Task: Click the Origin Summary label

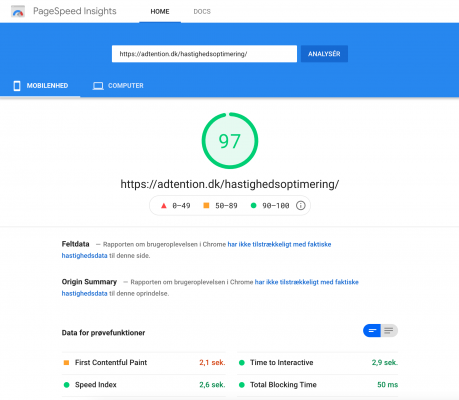Action: (89, 282)
